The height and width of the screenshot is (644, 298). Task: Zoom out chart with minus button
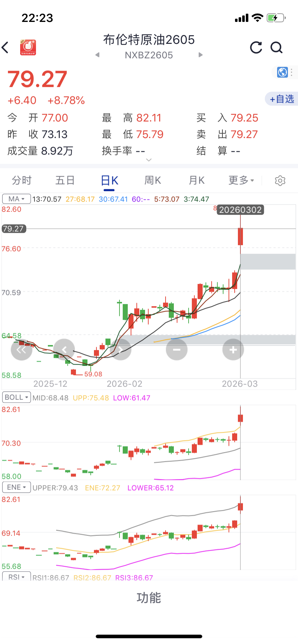click(x=177, y=349)
